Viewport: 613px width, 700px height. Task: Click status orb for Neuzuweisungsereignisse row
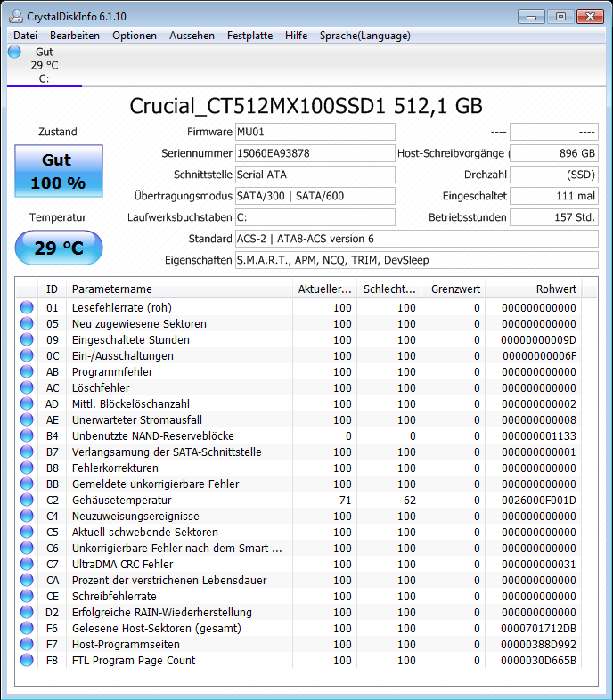click(27, 516)
